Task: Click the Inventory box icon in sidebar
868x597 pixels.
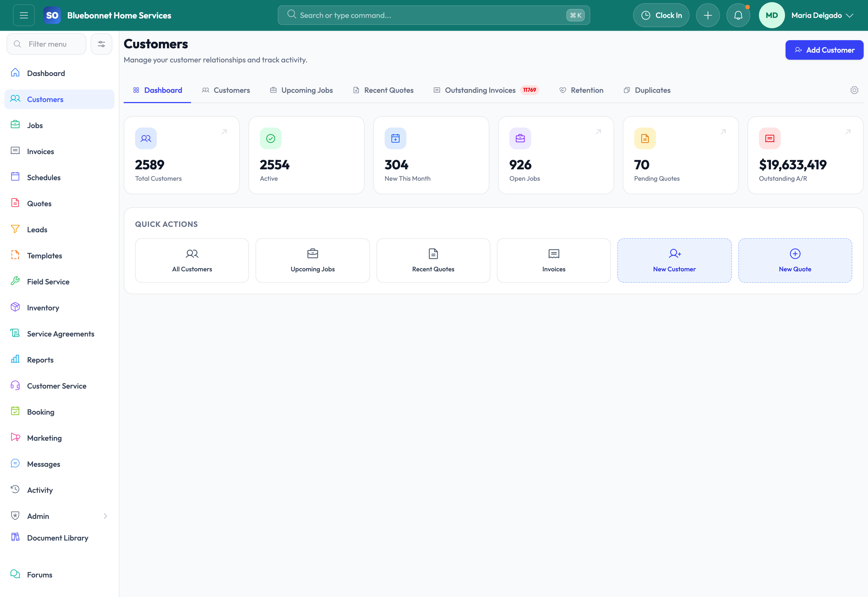Action: [x=15, y=307]
